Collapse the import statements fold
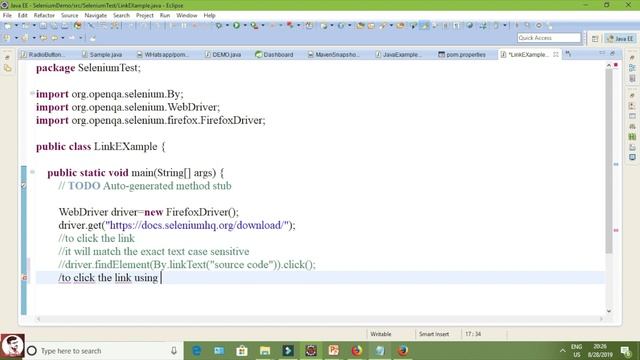The image size is (640, 360). point(32,93)
